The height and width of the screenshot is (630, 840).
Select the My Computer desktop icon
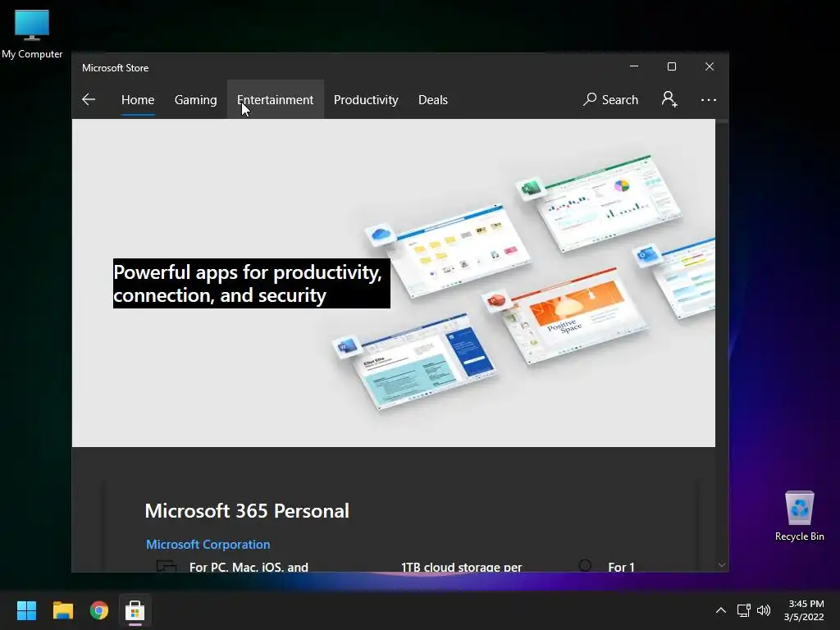32,33
